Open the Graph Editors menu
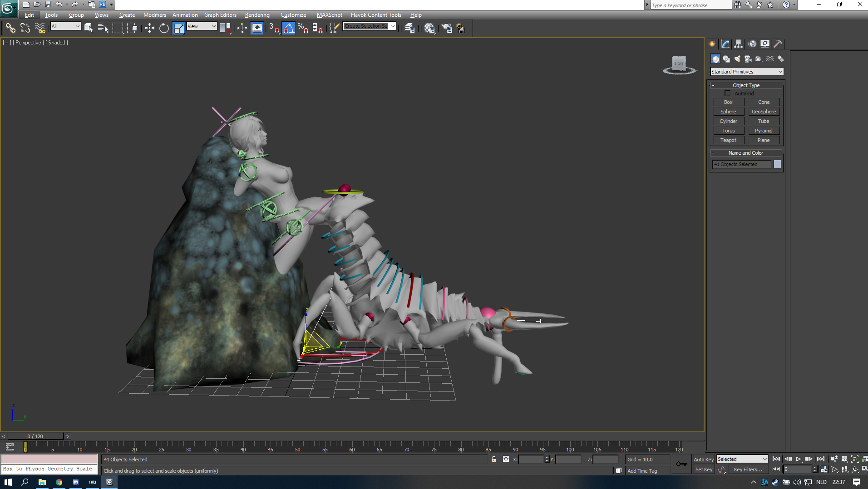868x489 pixels. point(220,15)
